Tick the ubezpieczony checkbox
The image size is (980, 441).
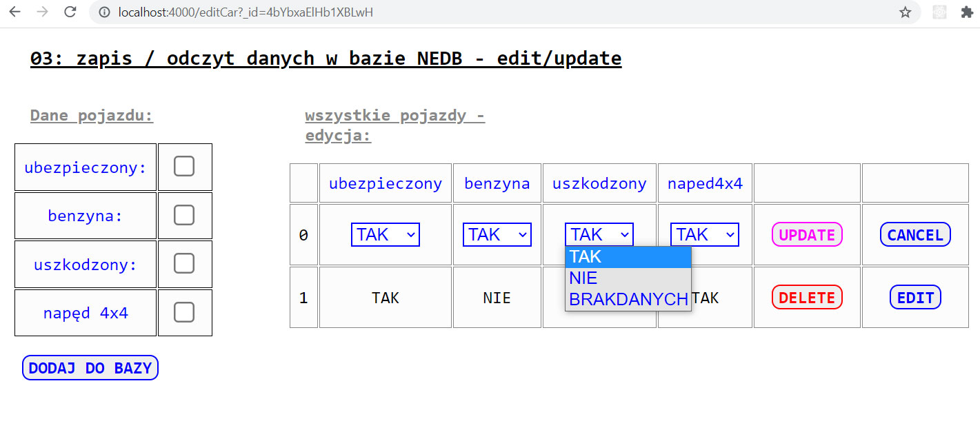coord(184,166)
